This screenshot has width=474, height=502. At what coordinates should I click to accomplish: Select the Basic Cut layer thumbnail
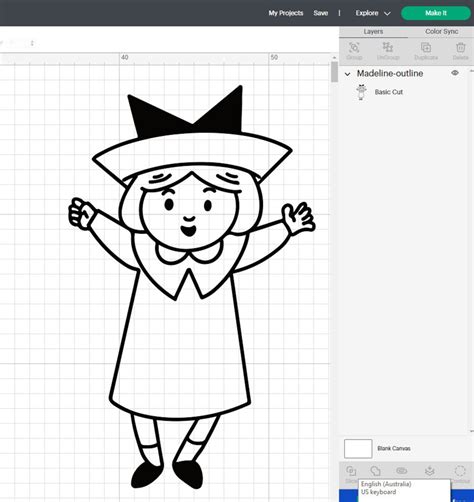point(361,92)
